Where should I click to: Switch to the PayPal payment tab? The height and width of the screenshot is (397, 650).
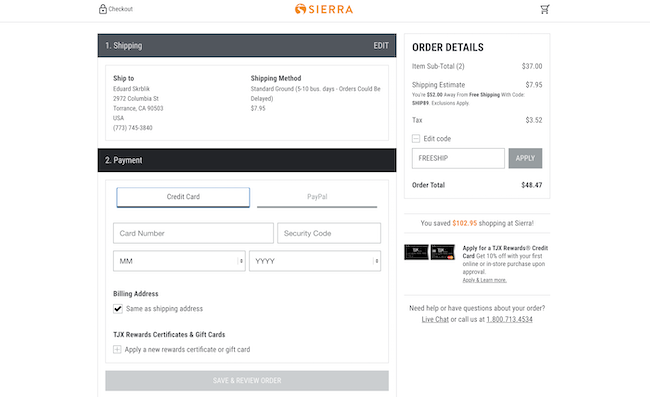[317, 197]
